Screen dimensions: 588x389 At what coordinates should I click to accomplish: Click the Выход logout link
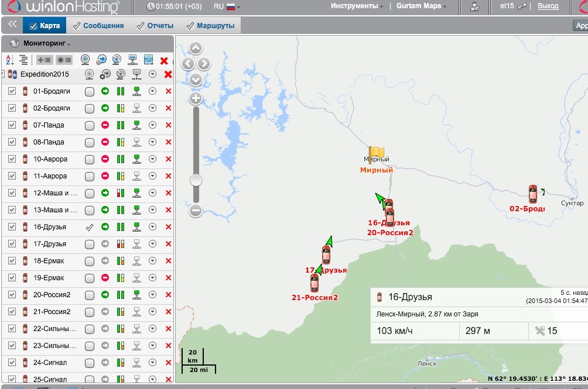(x=548, y=6)
